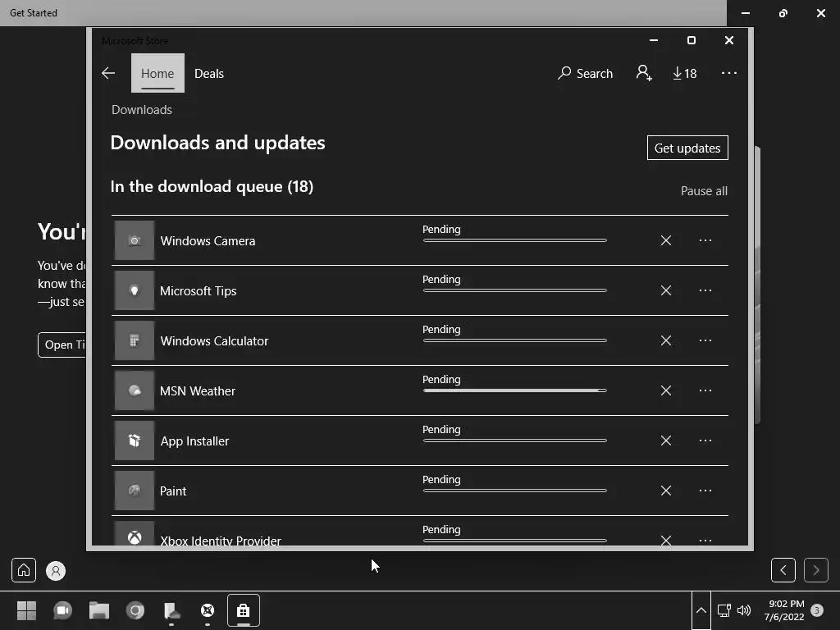Select the App Installer app name

click(x=194, y=441)
